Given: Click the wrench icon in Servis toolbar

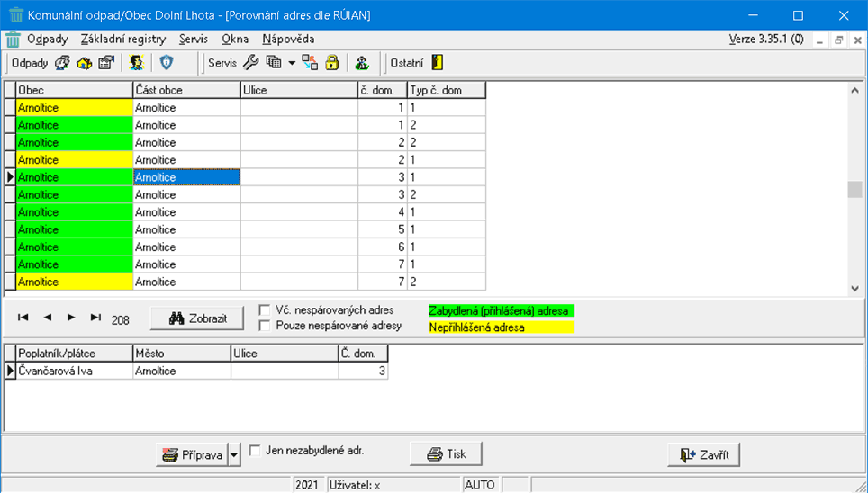Looking at the screenshot, I should (251, 63).
